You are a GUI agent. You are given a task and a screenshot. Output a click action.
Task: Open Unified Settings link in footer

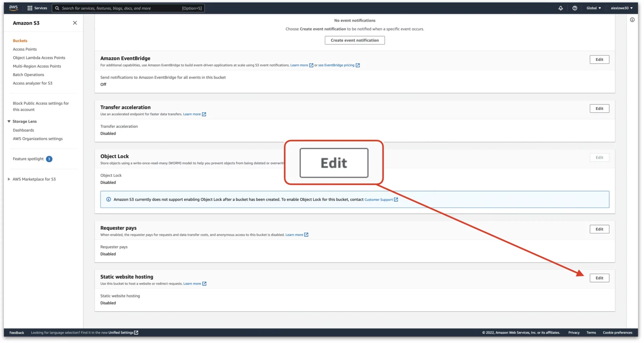(x=121, y=333)
